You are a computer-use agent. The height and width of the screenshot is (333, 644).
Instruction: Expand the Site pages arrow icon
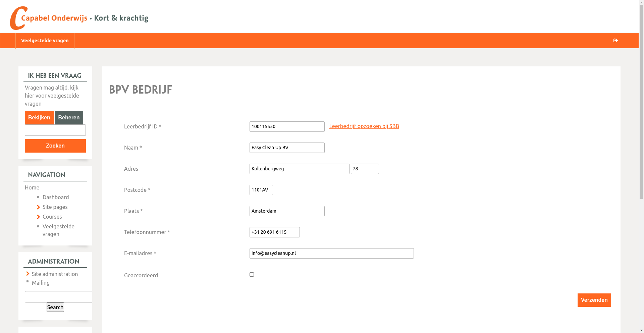(39, 207)
